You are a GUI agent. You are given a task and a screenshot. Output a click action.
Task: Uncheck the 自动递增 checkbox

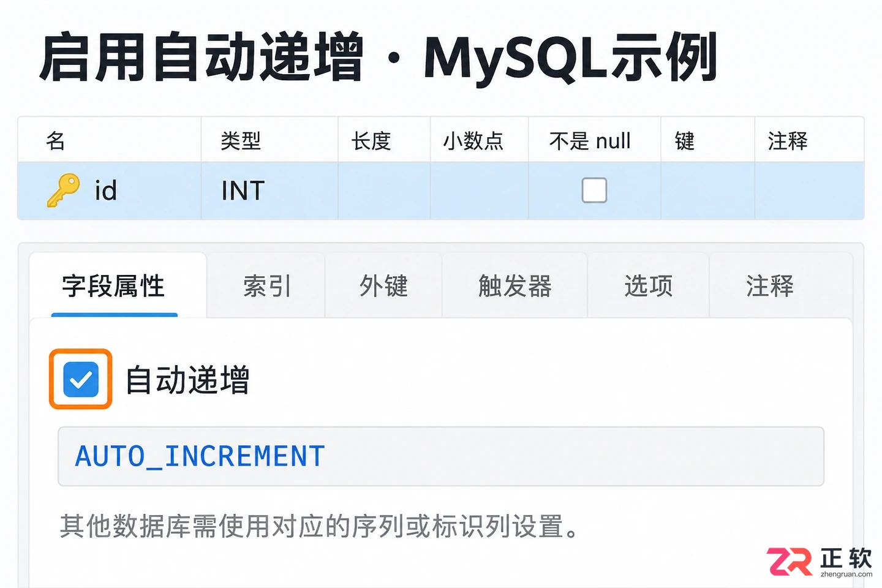coord(81,379)
